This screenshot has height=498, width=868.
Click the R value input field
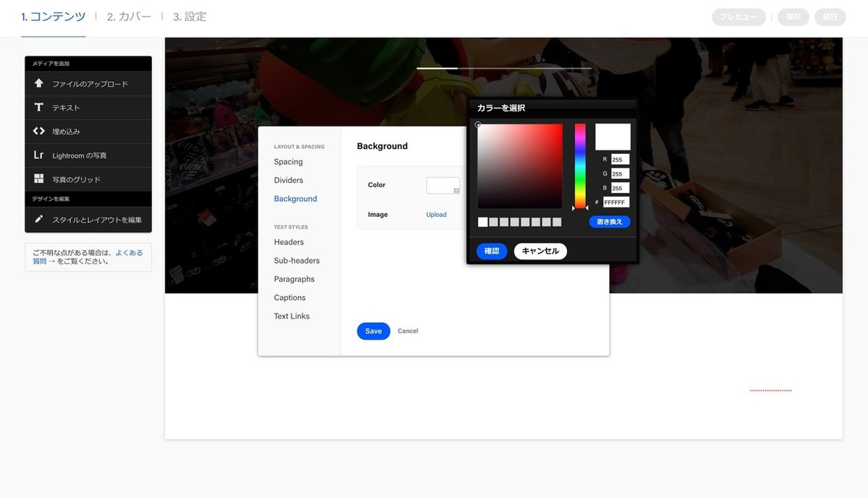click(620, 159)
